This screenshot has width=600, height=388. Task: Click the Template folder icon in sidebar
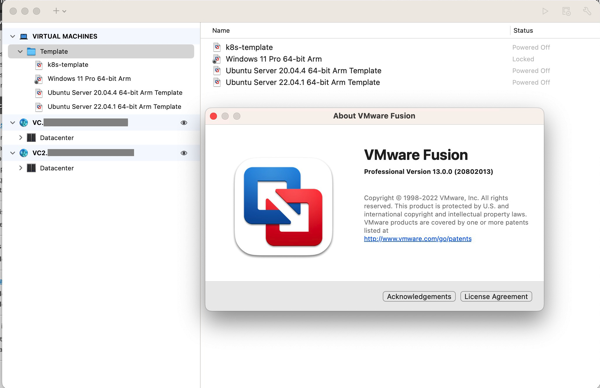pyautogui.click(x=31, y=51)
